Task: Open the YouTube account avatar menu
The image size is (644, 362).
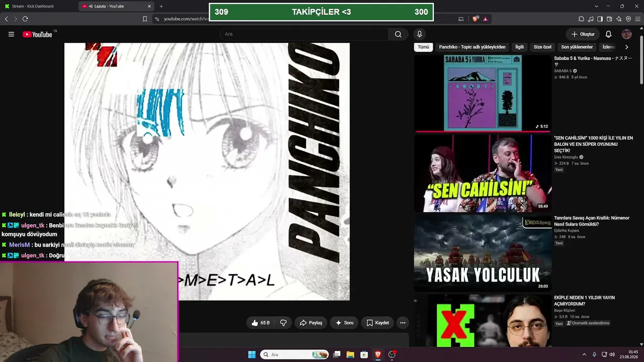Action: click(x=626, y=34)
